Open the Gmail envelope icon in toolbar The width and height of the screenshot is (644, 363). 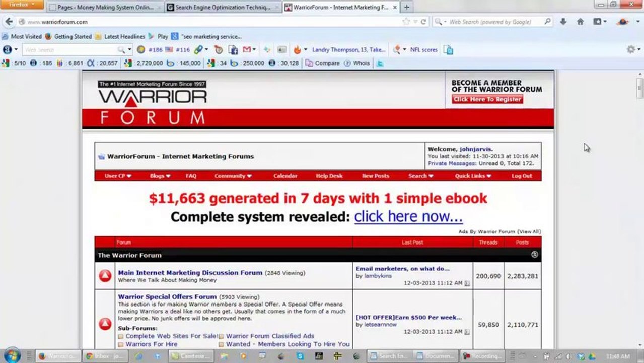point(247,49)
